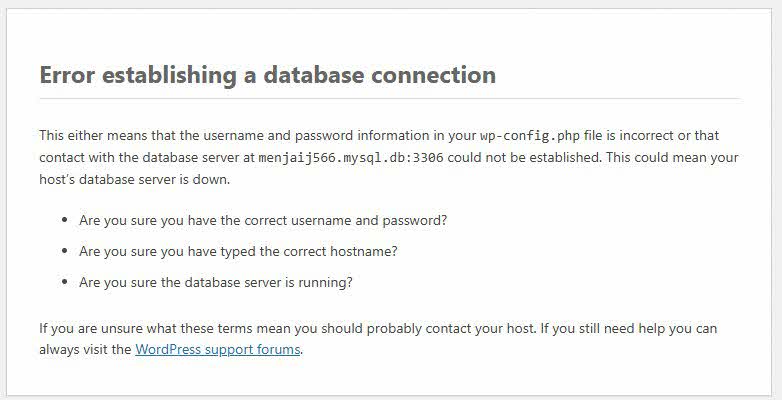The image size is (782, 400).
Task: Select the database server is running question
Action: click(x=215, y=282)
